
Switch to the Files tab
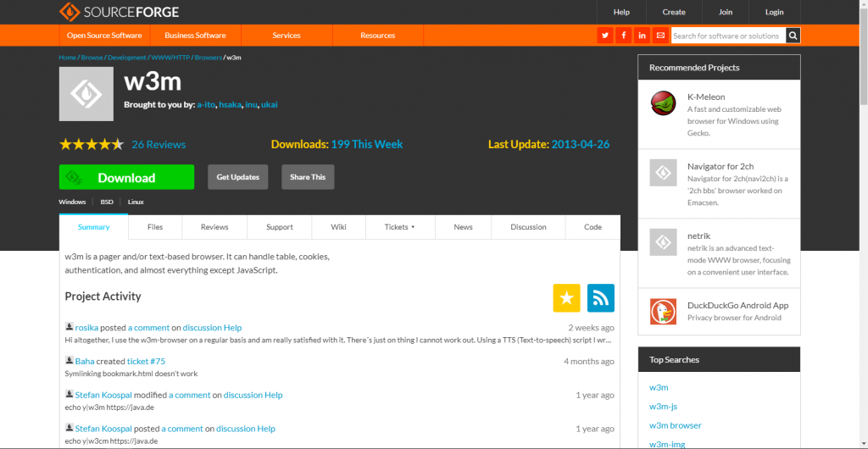point(155,227)
